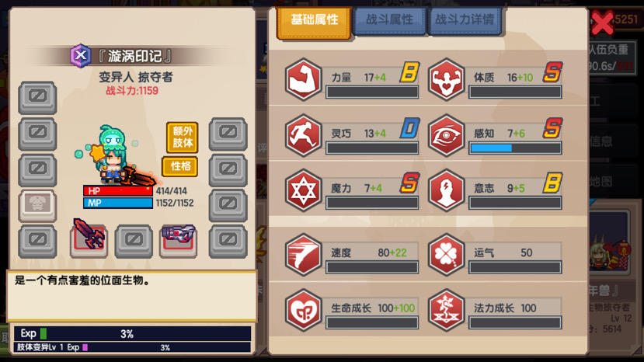The image size is (644, 362).
Task: Open the 额外肢体 button
Action: coord(183,137)
